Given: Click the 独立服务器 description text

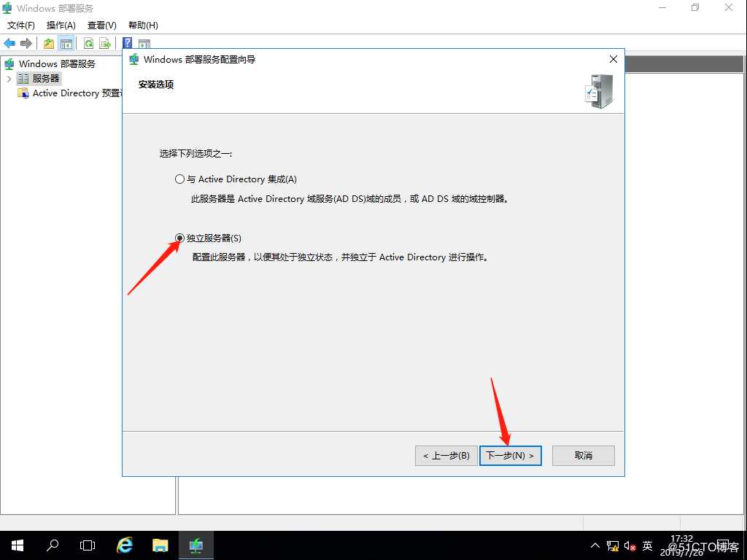Looking at the screenshot, I should click(x=341, y=257).
